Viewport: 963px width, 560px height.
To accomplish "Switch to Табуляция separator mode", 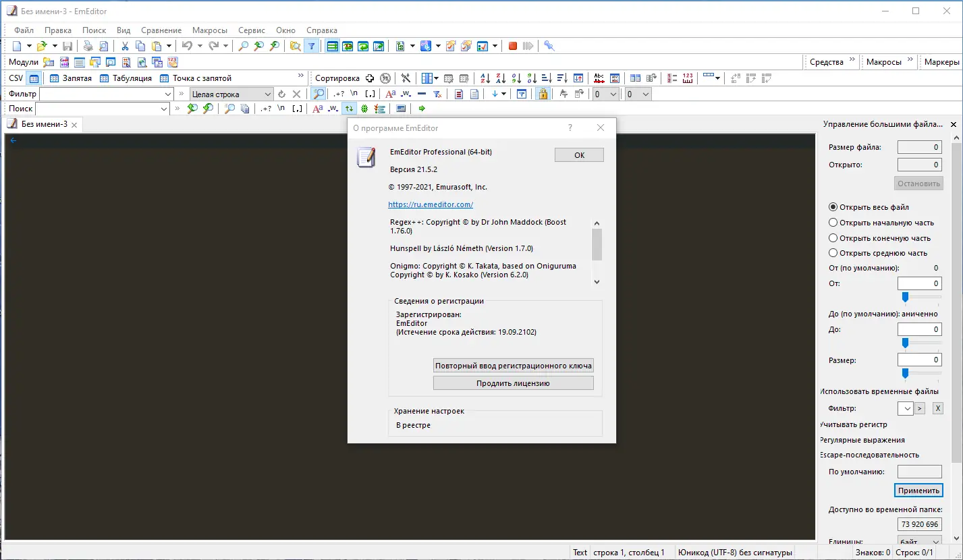I will [125, 78].
